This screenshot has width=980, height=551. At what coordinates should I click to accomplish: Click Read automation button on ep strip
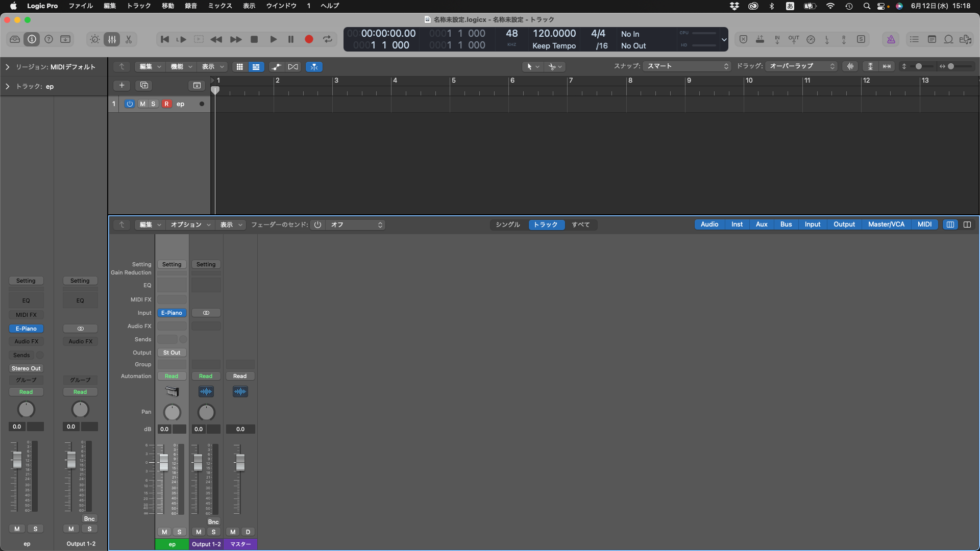coord(171,376)
